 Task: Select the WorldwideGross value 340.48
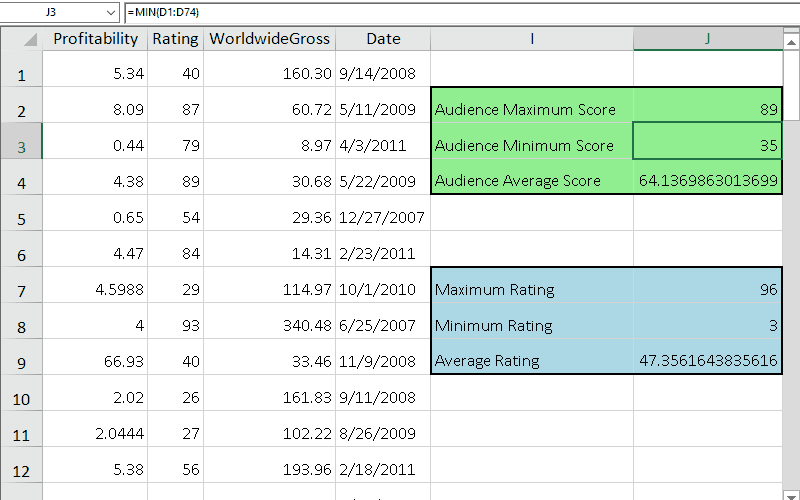(269, 325)
